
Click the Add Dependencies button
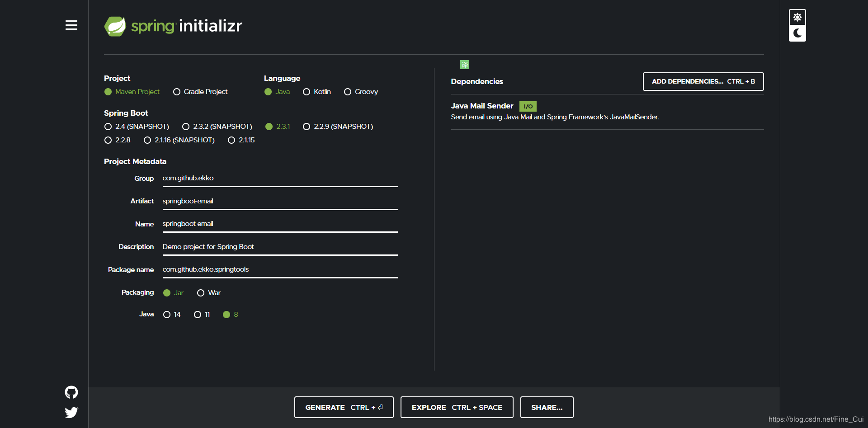tap(703, 81)
